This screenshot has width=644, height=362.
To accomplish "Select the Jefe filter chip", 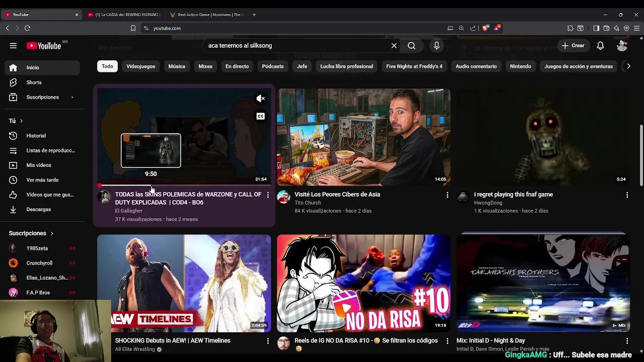I will [302, 66].
